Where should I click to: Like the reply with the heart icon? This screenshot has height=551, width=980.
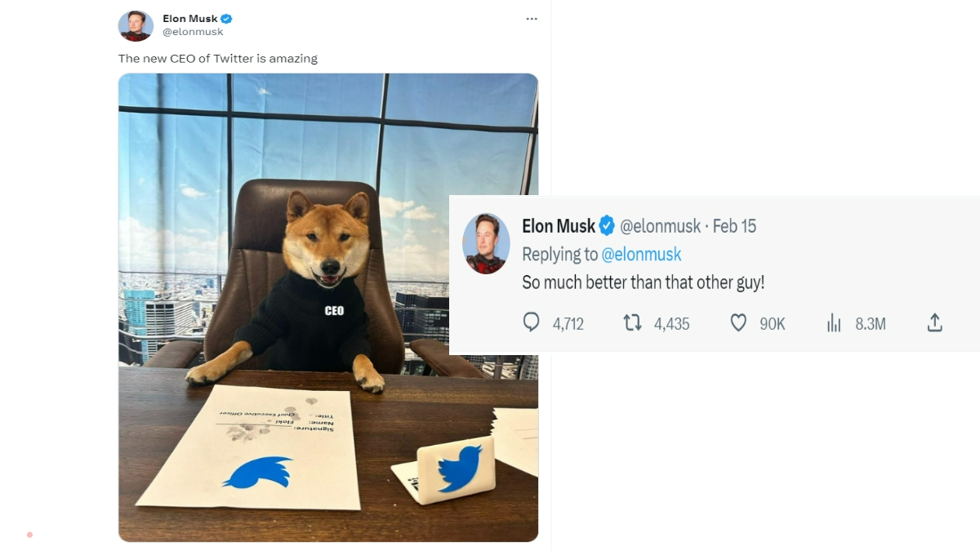[738, 323]
